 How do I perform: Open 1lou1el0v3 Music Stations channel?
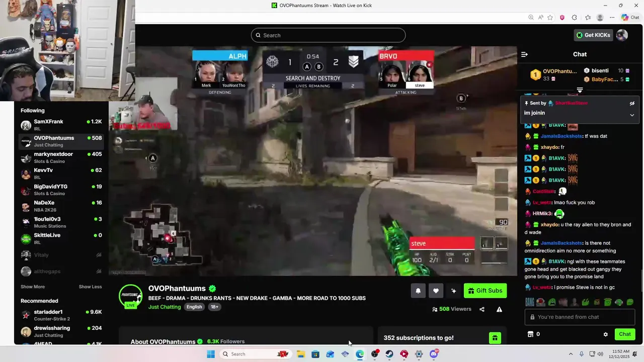coord(61,222)
